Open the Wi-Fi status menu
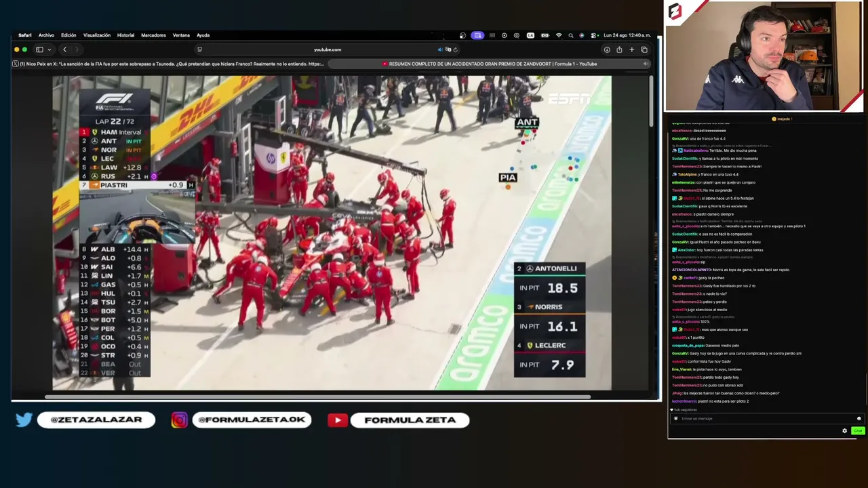 pyautogui.click(x=559, y=35)
